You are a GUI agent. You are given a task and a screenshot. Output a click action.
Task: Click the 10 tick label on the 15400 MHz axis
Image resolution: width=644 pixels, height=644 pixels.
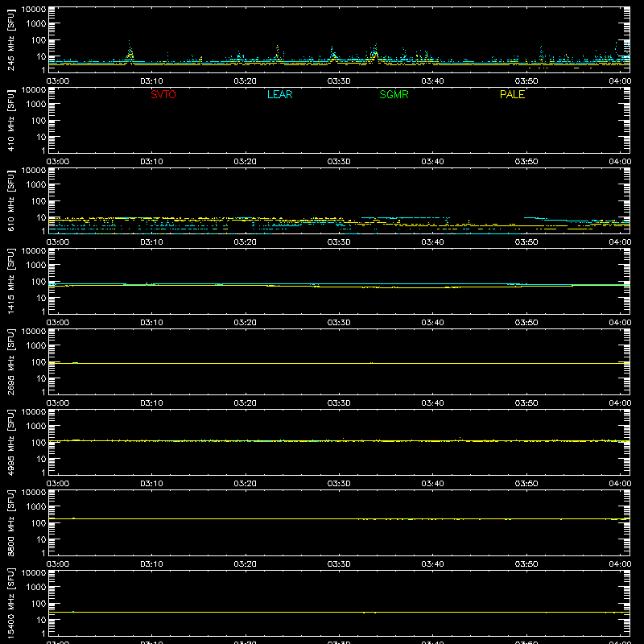[x=41, y=620]
